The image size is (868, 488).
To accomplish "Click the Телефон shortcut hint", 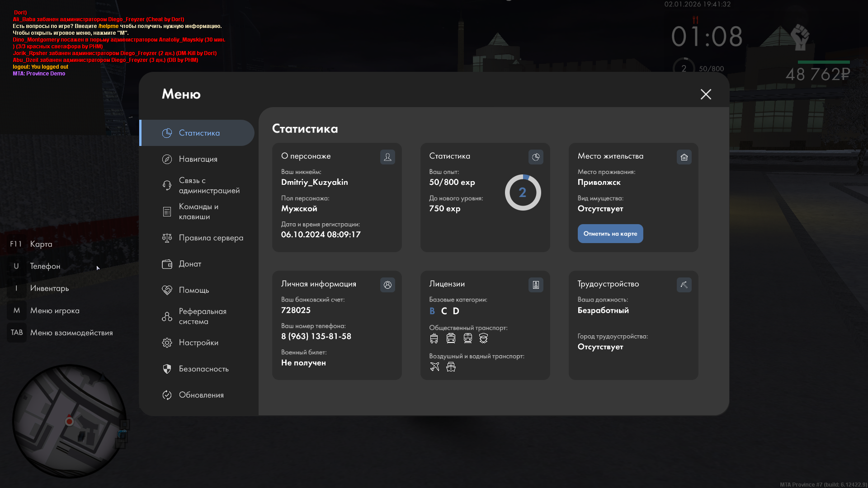I will click(45, 266).
